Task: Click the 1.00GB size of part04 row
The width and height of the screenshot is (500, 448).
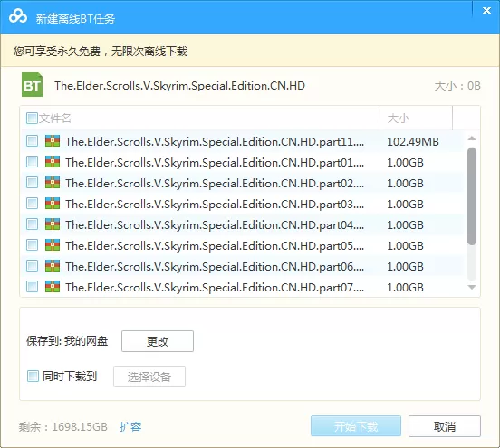Action: [405, 225]
